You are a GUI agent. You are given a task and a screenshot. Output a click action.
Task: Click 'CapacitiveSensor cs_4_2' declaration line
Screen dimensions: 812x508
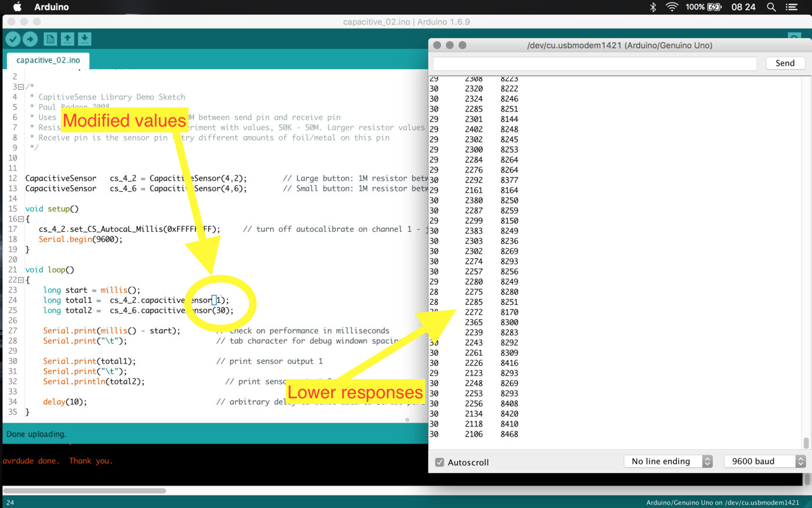[x=136, y=178]
